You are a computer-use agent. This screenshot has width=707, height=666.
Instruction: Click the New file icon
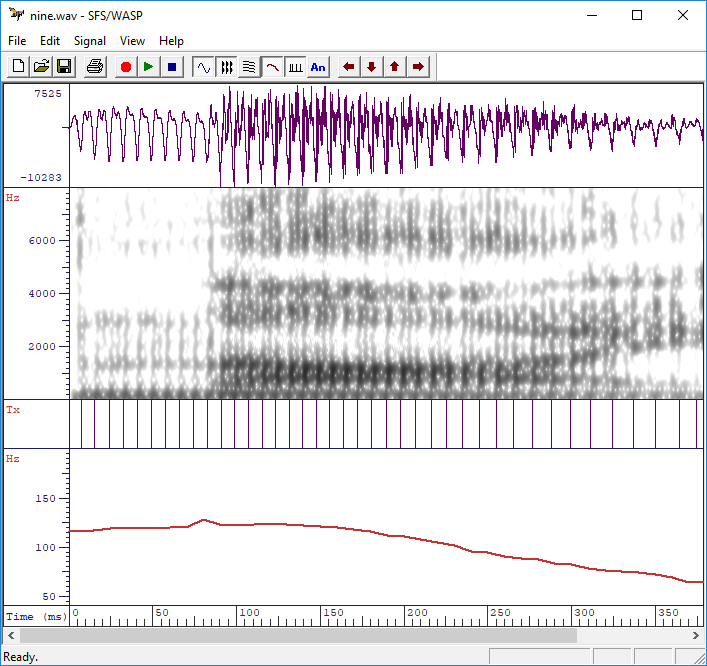pos(18,67)
